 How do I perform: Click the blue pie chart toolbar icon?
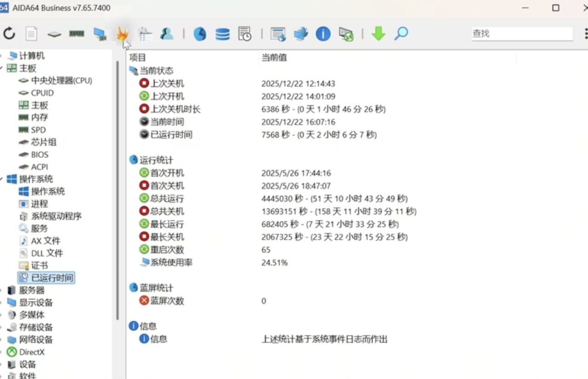pyautogui.click(x=200, y=33)
